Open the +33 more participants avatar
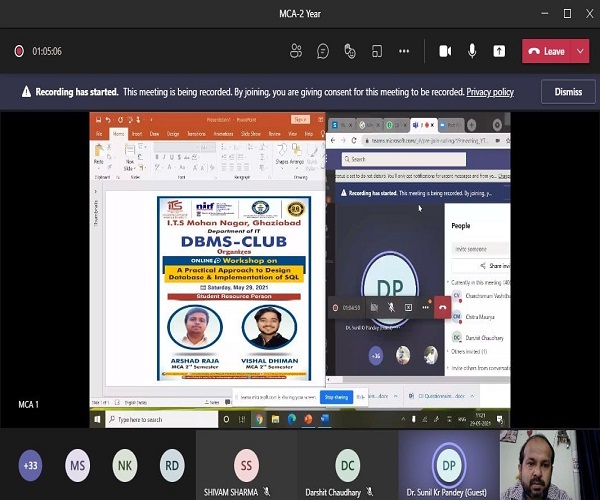The width and height of the screenshot is (600, 500). (x=30, y=465)
